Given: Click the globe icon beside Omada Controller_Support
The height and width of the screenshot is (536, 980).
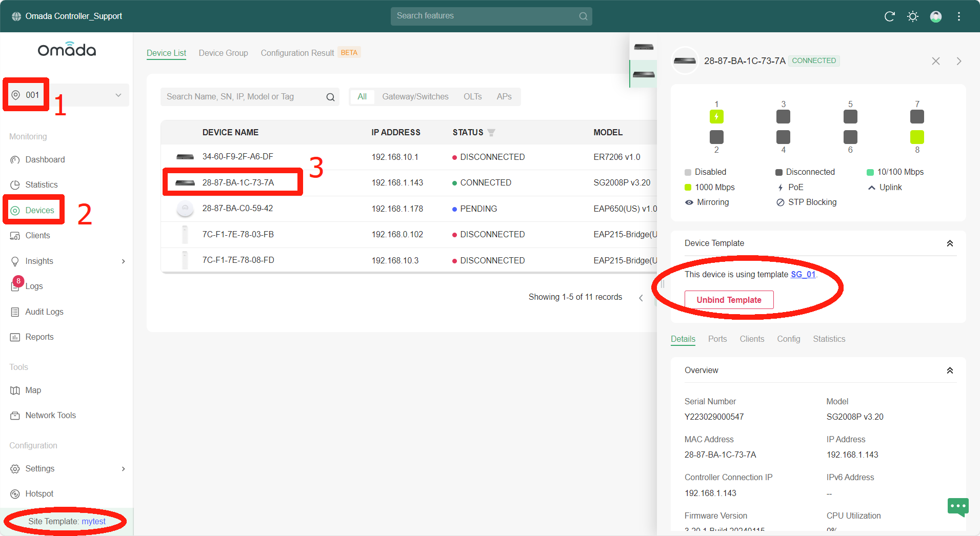Looking at the screenshot, I should (x=16, y=16).
